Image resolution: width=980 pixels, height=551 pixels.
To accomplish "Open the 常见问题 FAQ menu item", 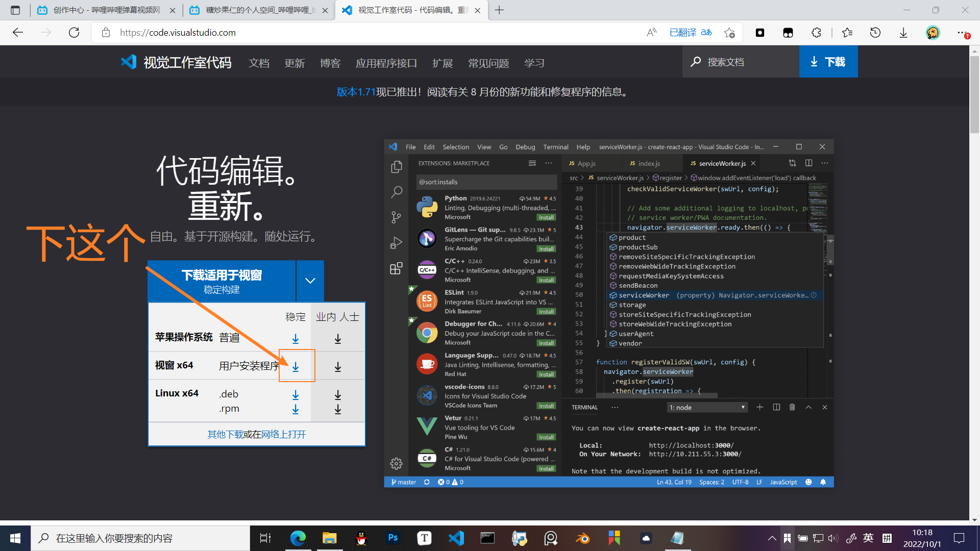I will click(488, 63).
